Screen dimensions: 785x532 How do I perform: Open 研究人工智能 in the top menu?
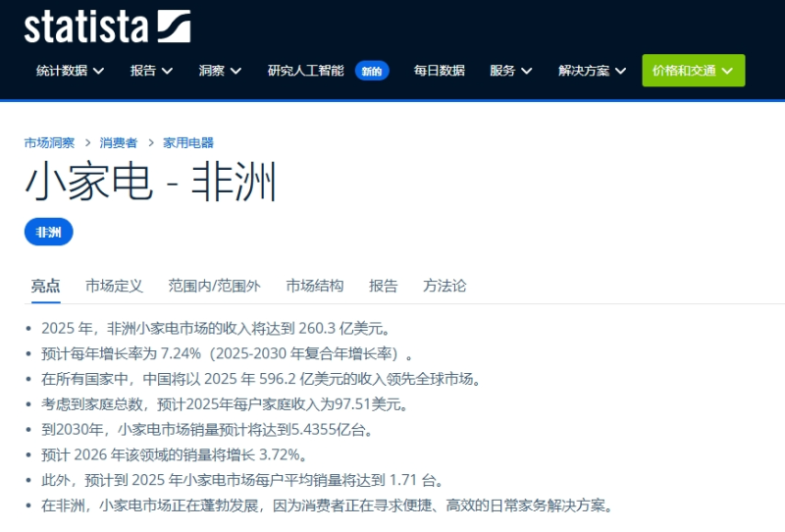tap(305, 71)
